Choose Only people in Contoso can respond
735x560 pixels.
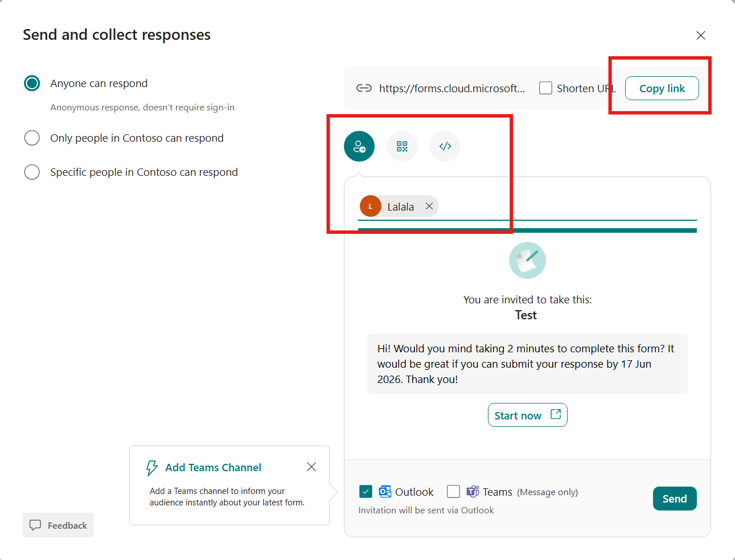(32, 138)
